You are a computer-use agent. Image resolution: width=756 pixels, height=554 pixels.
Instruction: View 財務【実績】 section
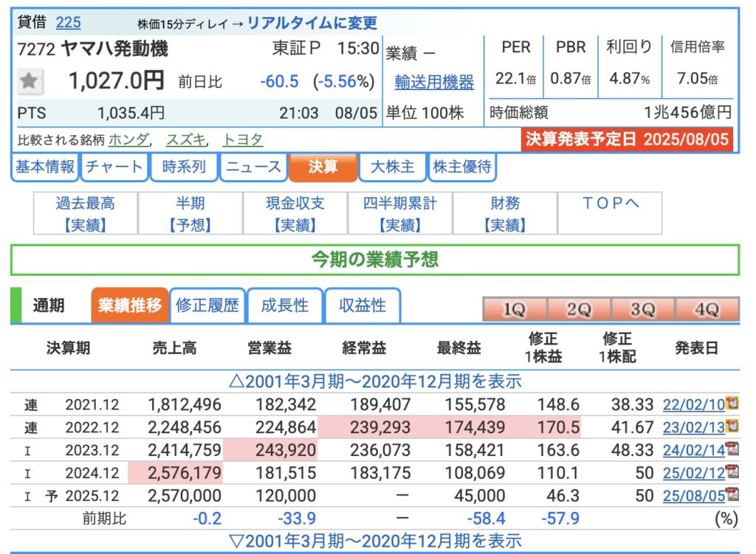pos(505,213)
